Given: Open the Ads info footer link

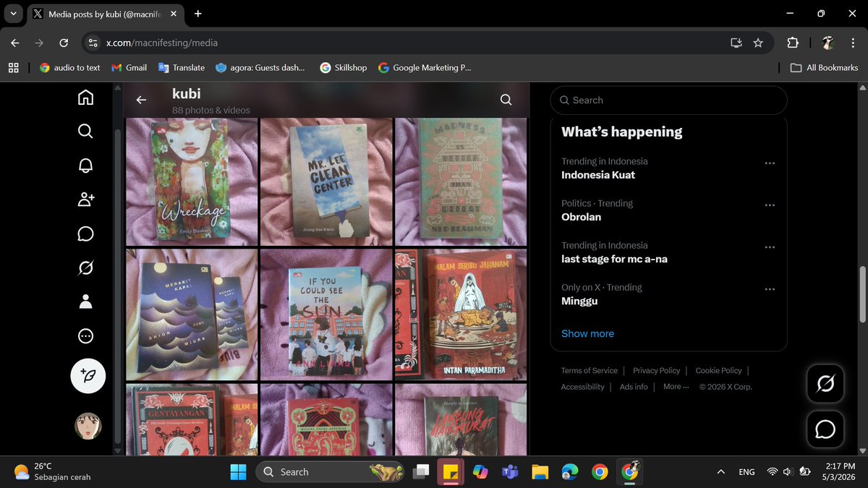Looking at the screenshot, I should pos(634,387).
